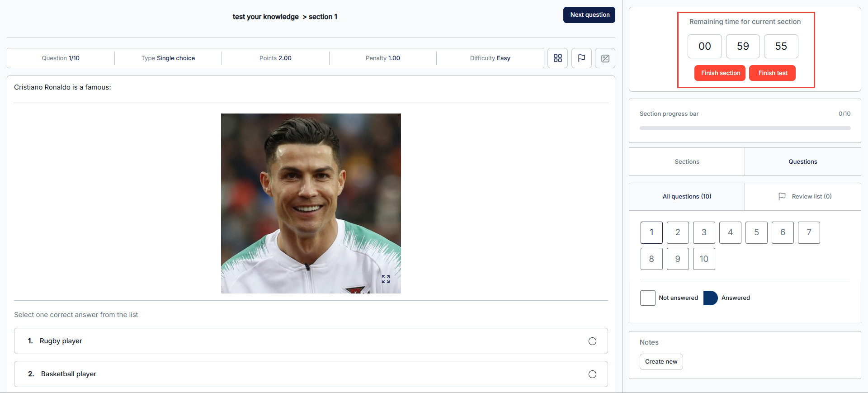Image resolution: width=868 pixels, height=393 pixels.
Task: Select the Rugby player radio button
Action: [592, 341]
